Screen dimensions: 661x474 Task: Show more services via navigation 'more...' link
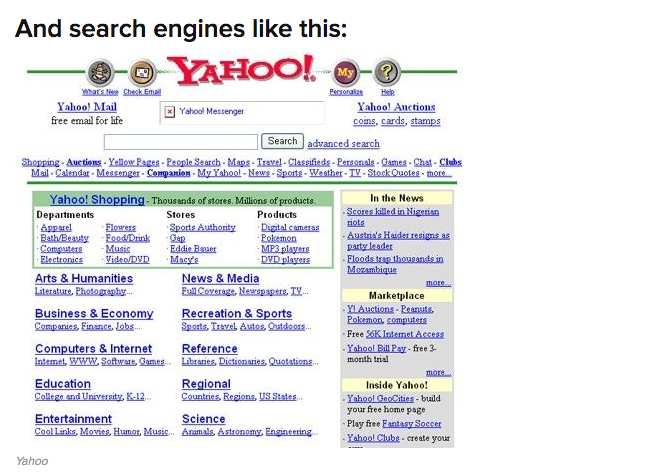tap(438, 173)
